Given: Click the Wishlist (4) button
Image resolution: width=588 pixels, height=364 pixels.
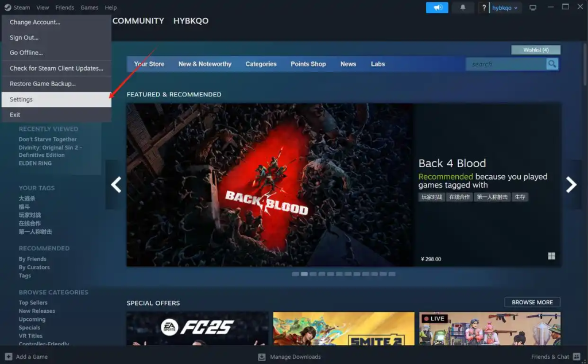Looking at the screenshot, I should pyautogui.click(x=536, y=50).
